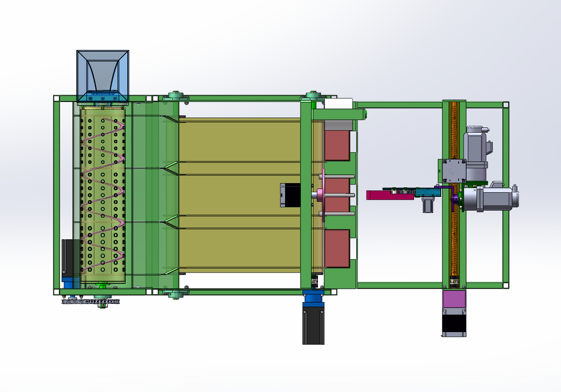
Task: Click the small black motor inside the conveyor
Action: coord(290,195)
